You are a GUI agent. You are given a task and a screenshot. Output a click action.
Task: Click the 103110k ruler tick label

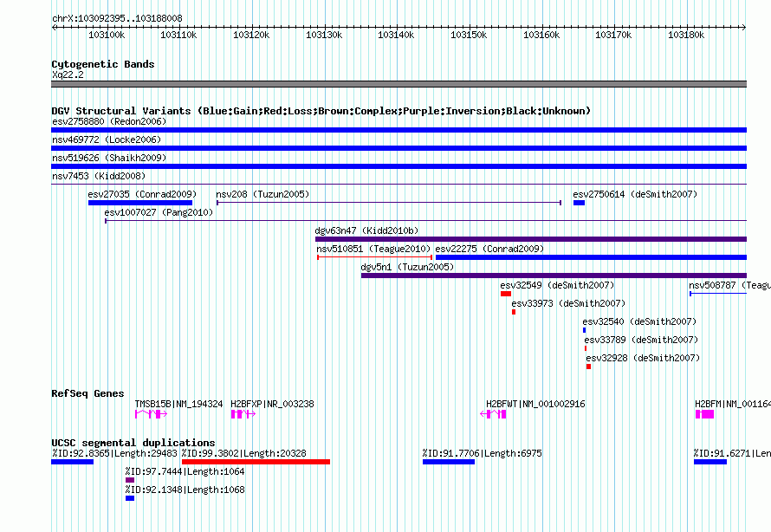pyautogui.click(x=179, y=36)
